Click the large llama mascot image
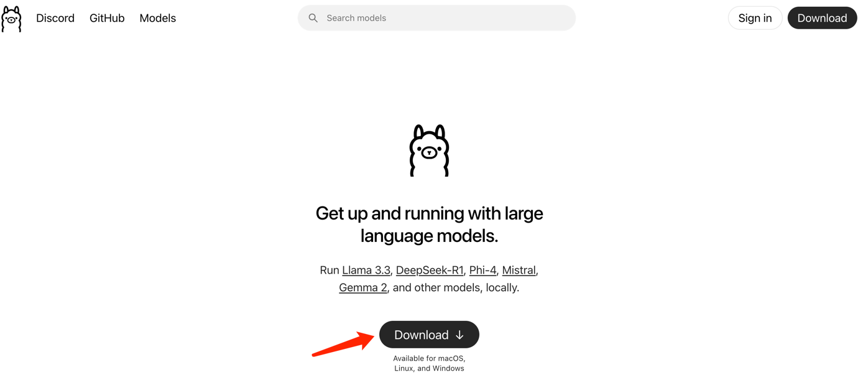This screenshot has width=868, height=385. tap(429, 151)
